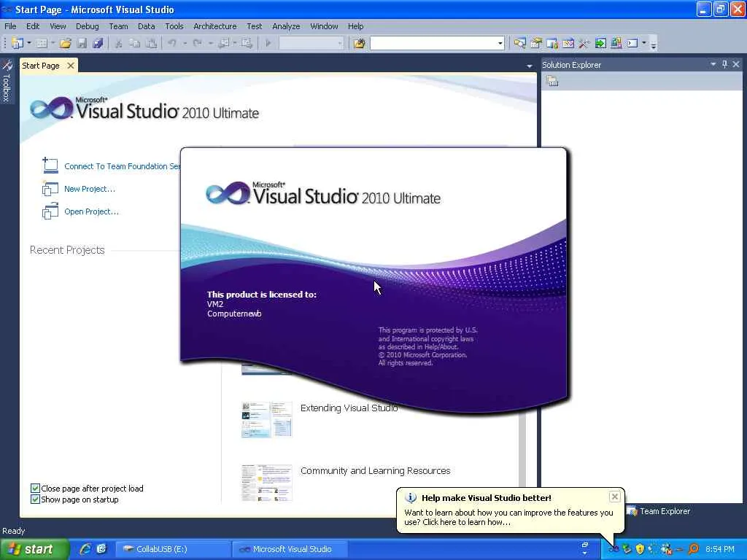Click the Save All icon
The width and height of the screenshot is (747, 560).
click(x=98, y=43)
